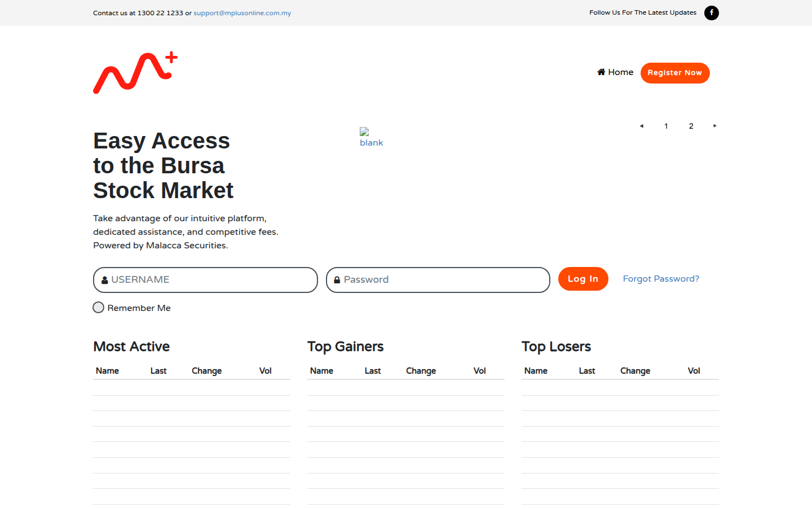Screen dimensions: 812x508
Task: Click the Log In button
Action: click(583, 279)
